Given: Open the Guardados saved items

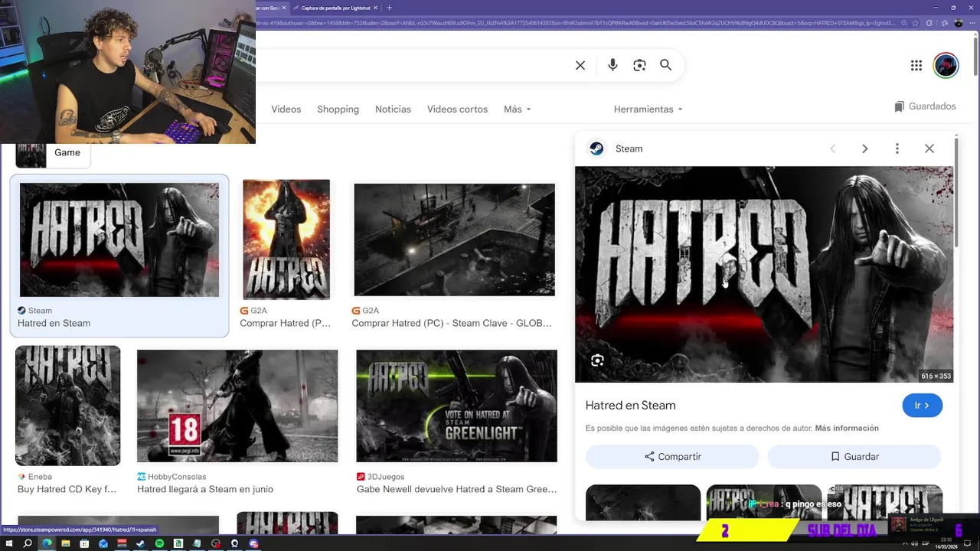Looking at the screenshot, I should pyautogui.click(x=925, y=106).
